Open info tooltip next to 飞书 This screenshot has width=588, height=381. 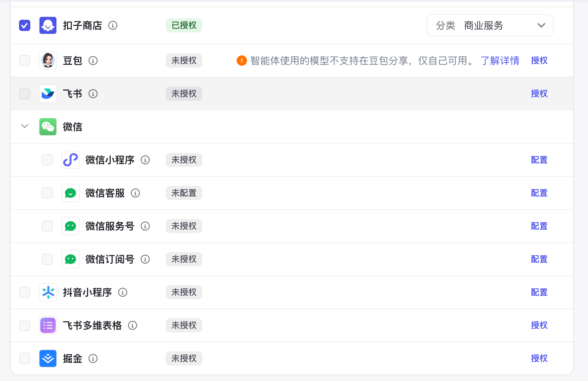[x=93, y=94]
